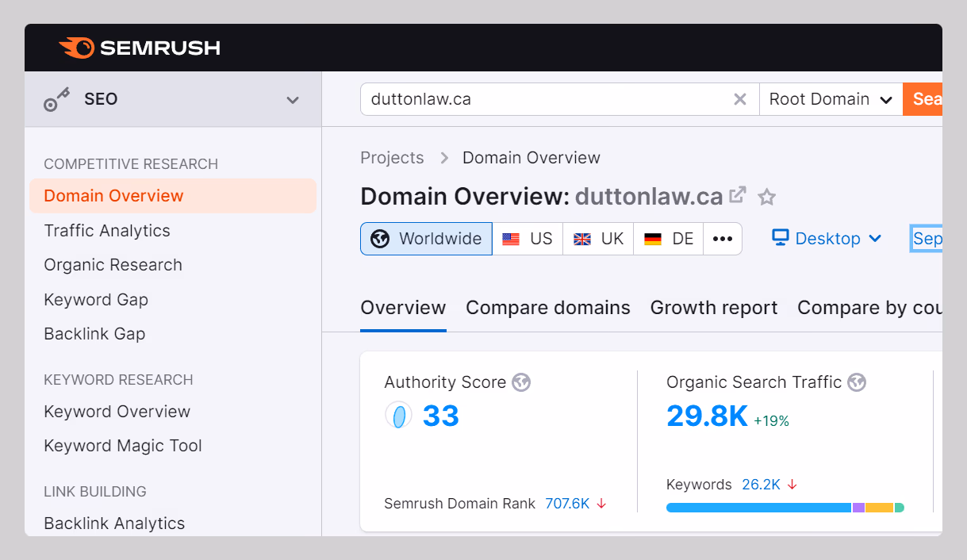Image resolution: width=967 pixels, height=560 pixels.
Task: Switch to Compare domains tab
Action: click(x=548, y=308)
